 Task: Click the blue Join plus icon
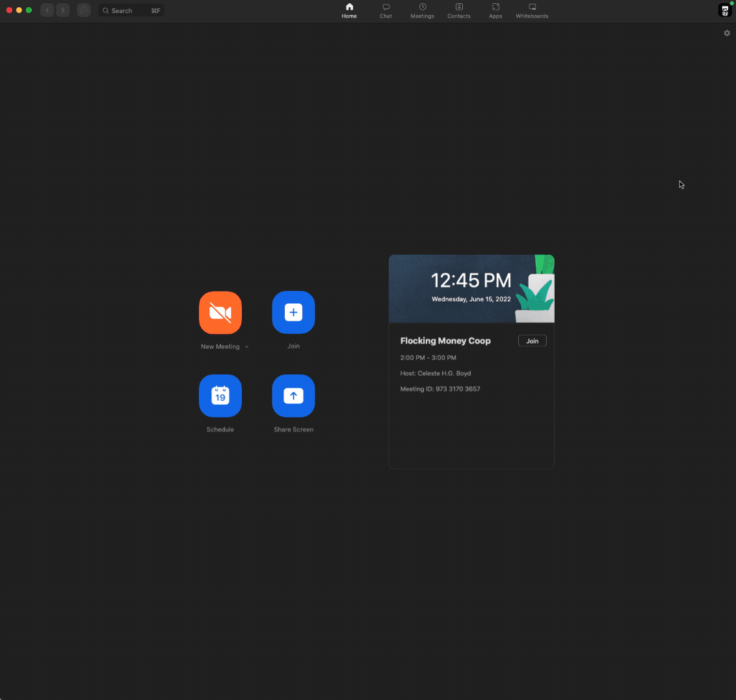[x=293, y=312]
